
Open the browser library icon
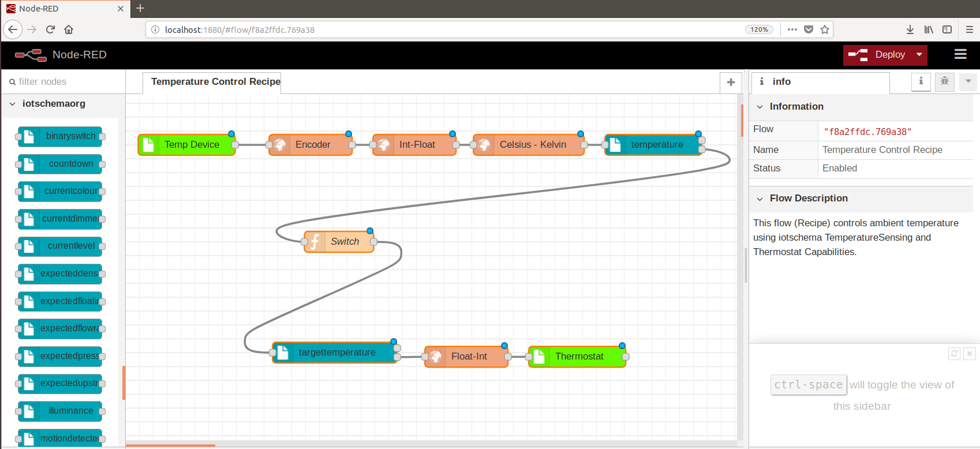tap(929, 29)
